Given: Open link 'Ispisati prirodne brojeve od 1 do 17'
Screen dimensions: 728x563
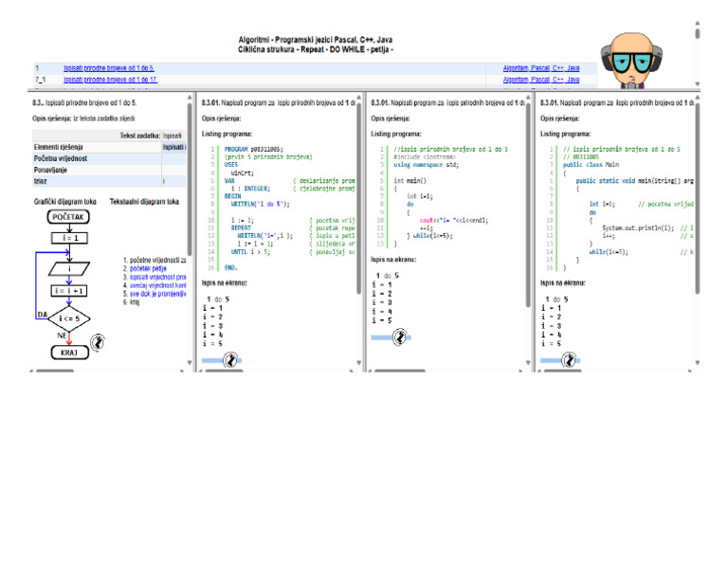Looking at the screenshot, I should (111, 80).
